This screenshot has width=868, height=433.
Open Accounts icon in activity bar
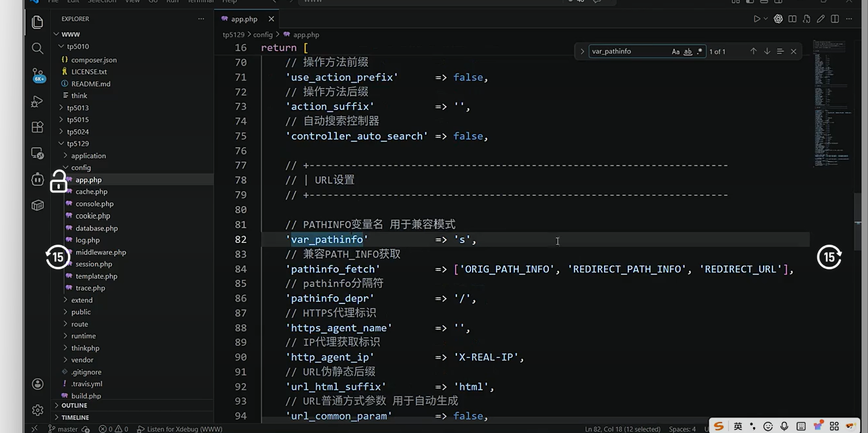[38, 384]
